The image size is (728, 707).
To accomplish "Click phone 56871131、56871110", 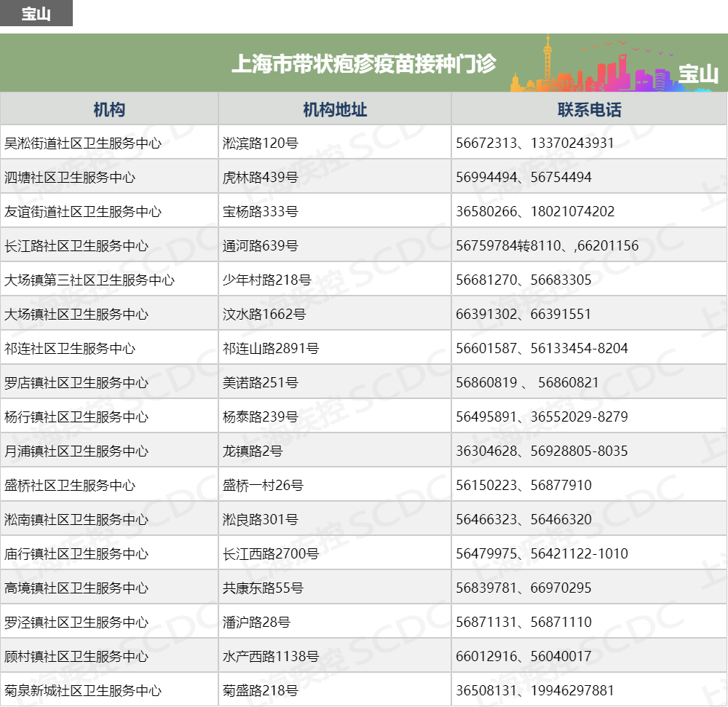I will point(523,623).
